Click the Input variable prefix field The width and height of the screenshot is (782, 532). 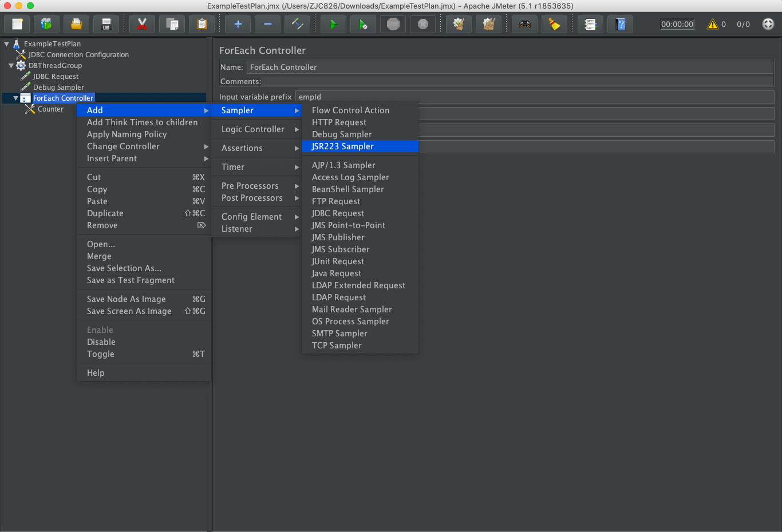pos(535,97)
